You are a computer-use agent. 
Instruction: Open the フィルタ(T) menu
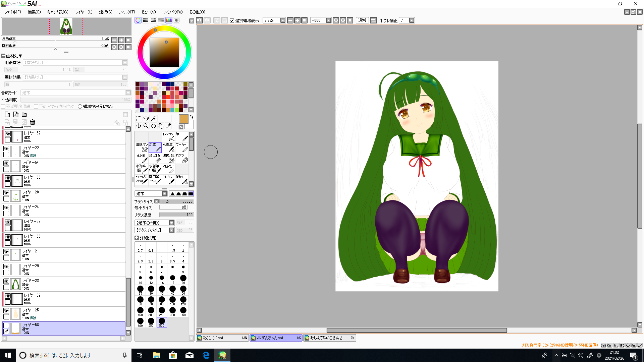click(x=127, y=12)
